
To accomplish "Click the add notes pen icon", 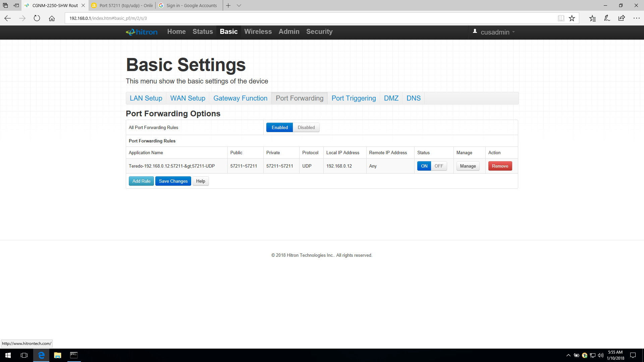I will click(607, 18).
